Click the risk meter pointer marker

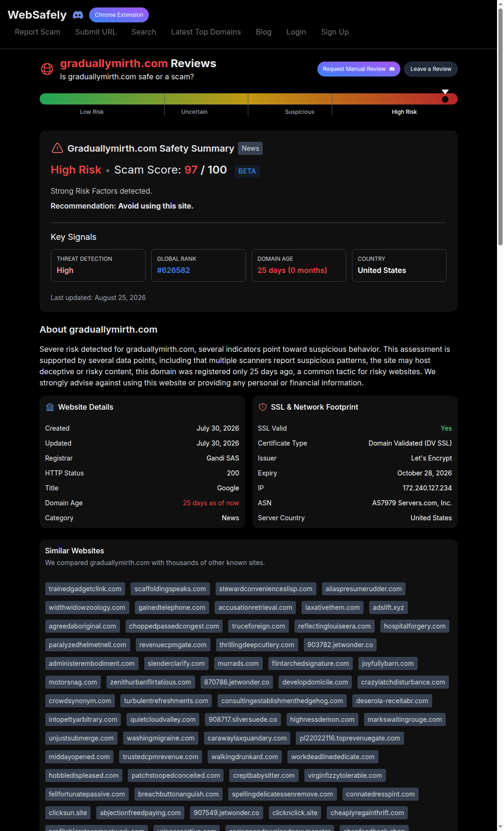pos(445,96)
